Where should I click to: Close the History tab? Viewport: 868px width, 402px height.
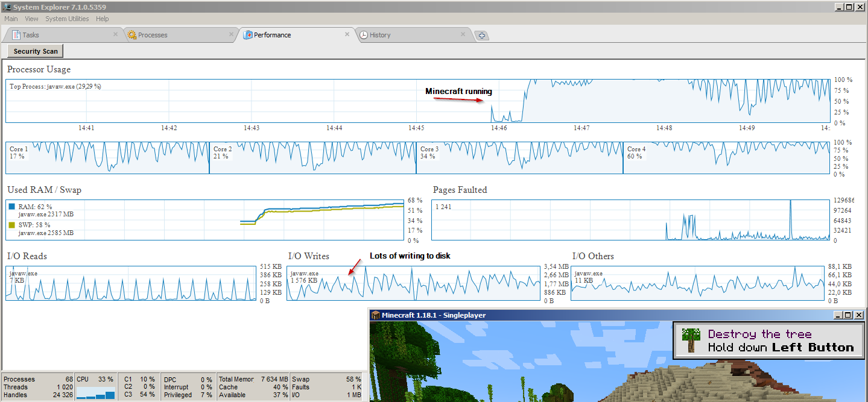pyautogui.click(x=463, y=34)
